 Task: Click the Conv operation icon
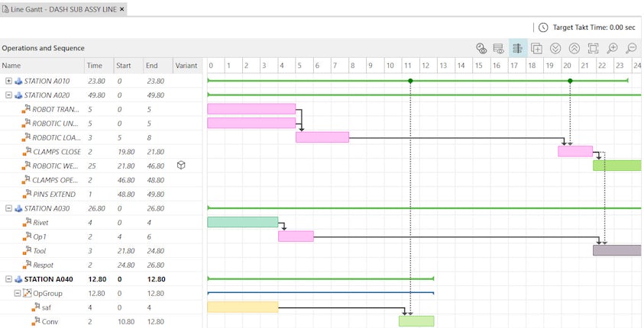pyautogui.click(x=36, y=321)
